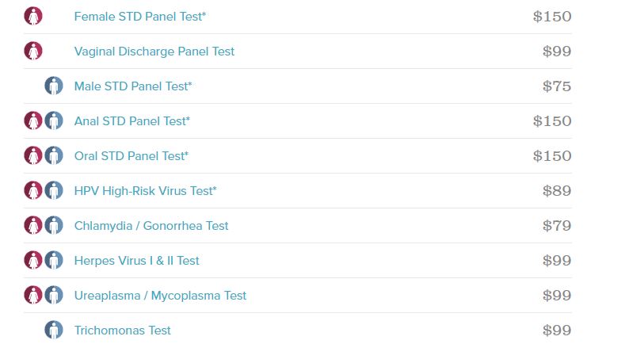Open HPV High-Risk Virus Test link
This screenshot has width=644, height=344.
[x=146, y=191]
